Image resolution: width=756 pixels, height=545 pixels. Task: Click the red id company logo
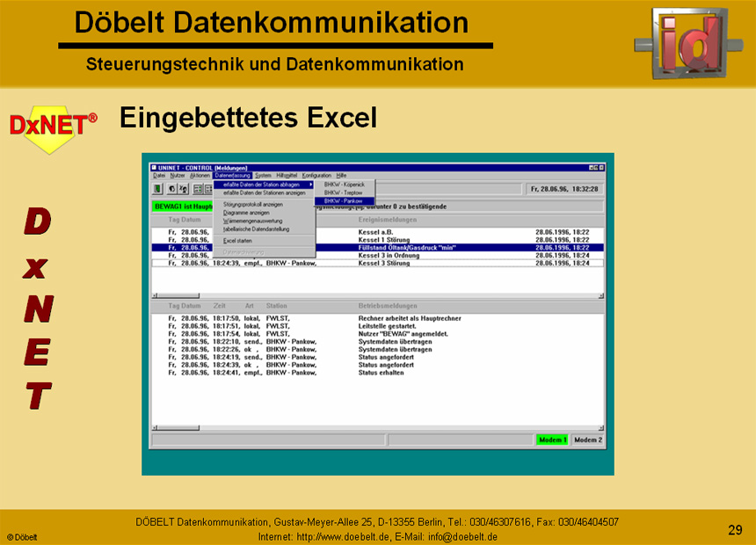tap(688, 42)
